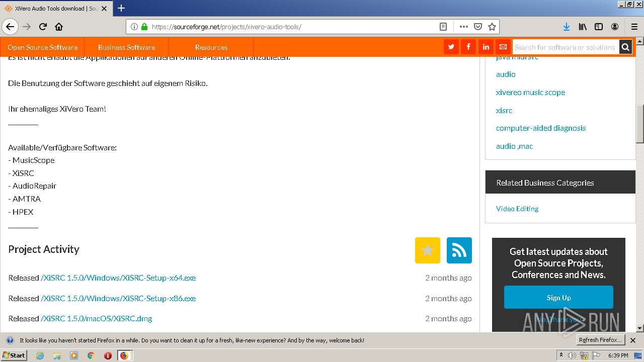The width and height of the screenshot is (644, 362).
Task: Show the sidebars icon
Action: pos(599,27)
